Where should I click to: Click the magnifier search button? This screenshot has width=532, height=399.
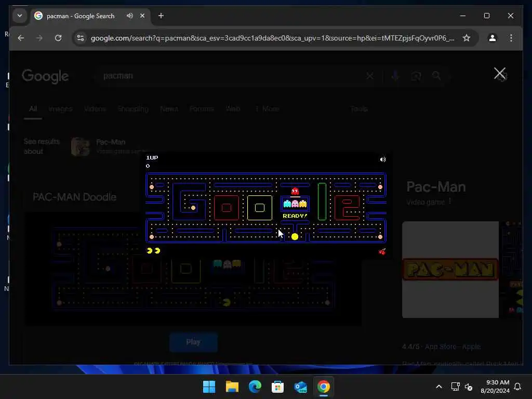[436, 76]
